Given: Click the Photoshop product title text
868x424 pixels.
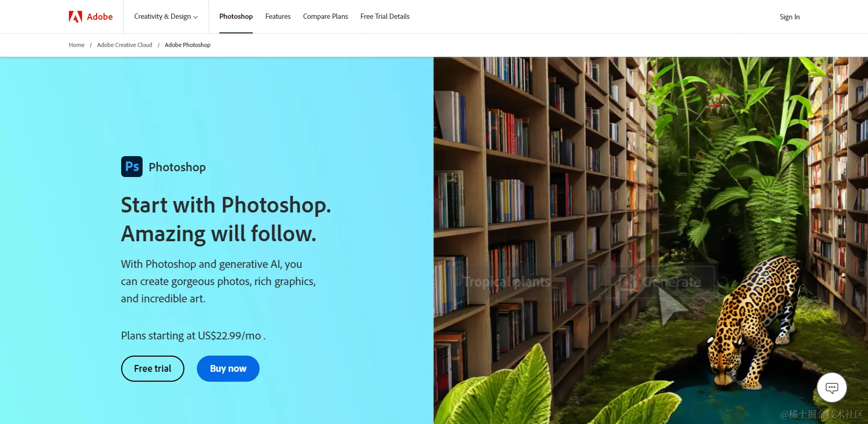Looking at the screenshot, I should point(177,167).
